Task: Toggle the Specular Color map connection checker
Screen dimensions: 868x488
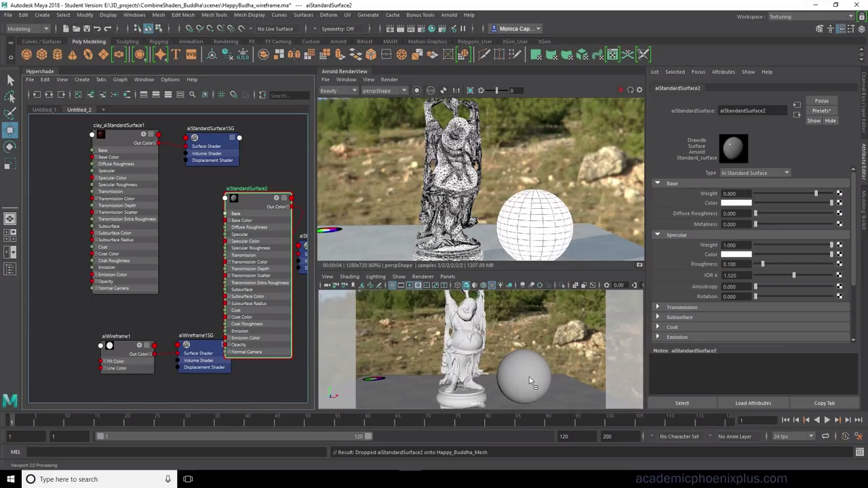Action: [x=839, y=255]
